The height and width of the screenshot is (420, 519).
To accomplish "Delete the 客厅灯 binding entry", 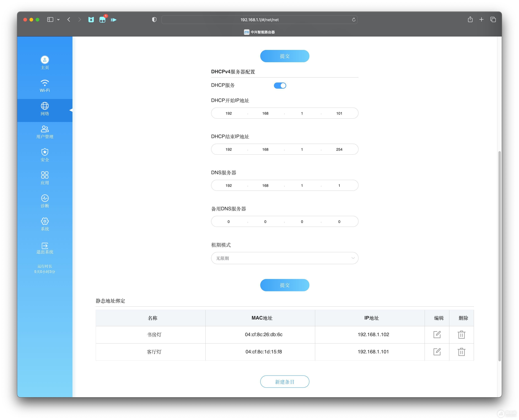I will point(461,352).
